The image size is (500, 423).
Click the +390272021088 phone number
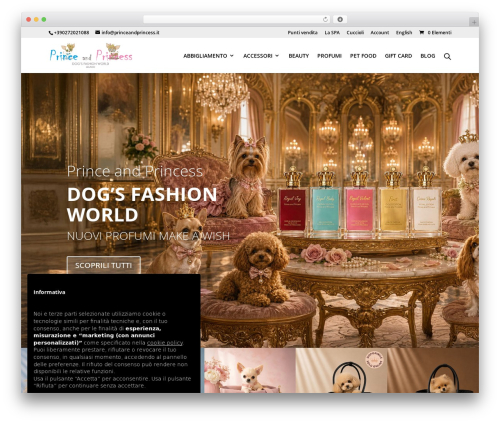(x=71, y=33)
